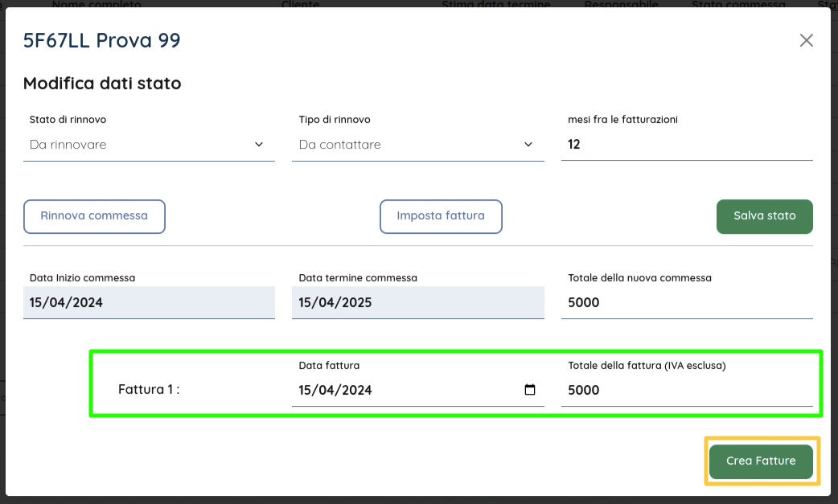Click the '5F67LL Prova 99' dialog title
This screenshot has height=504, width=838.
point(102,40)
